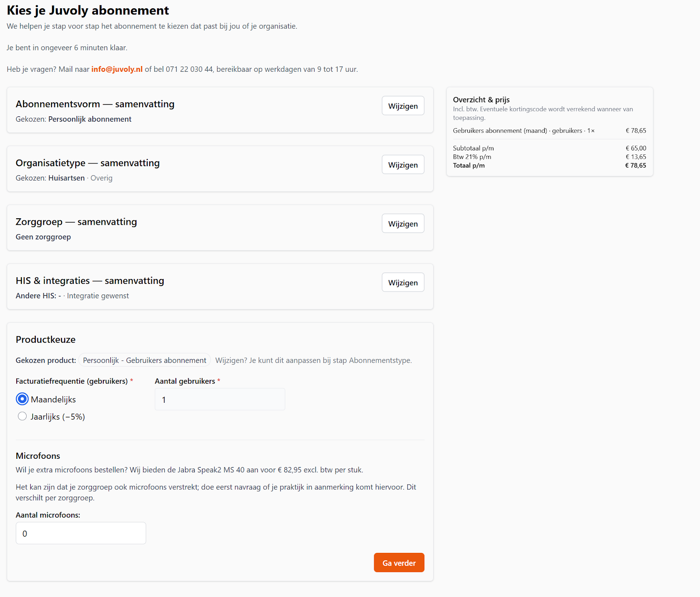The image size is (700, 597).
Task: Choose the Jaarlijks (−5%) radio option
Action: click(x=22, y=416)
